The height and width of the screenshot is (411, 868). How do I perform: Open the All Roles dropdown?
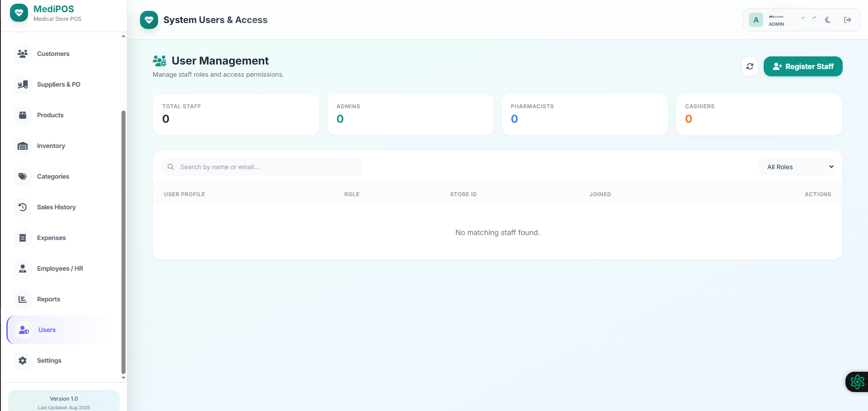pyautogui.click(x=797, y=166)
